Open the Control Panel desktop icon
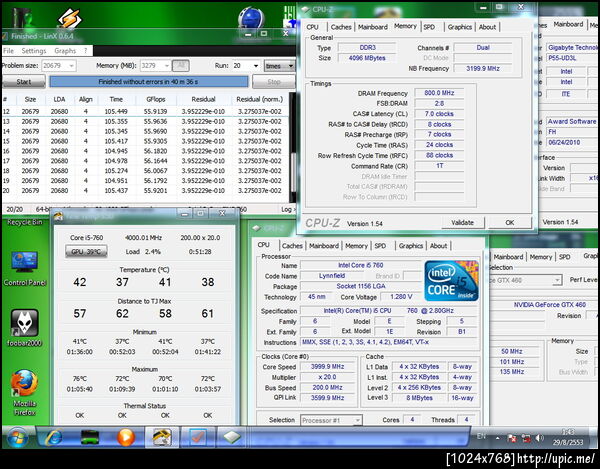The height and width of the screenshot is (469, 600). (24, 268)
